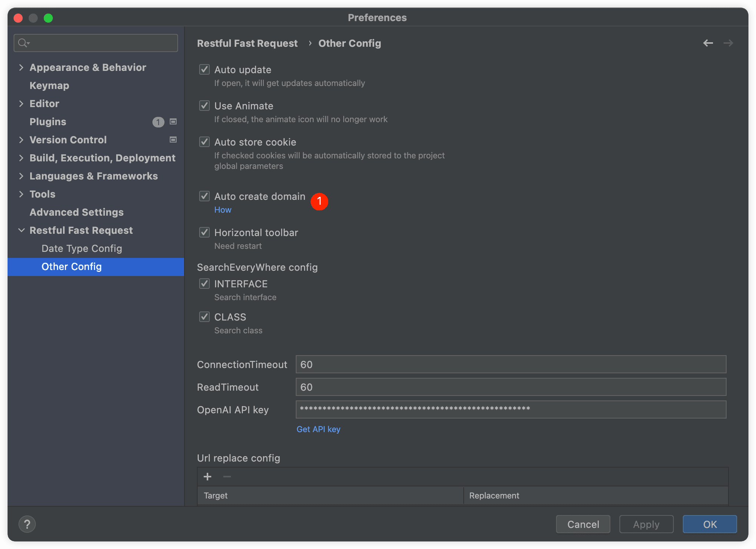
Task: Open the help question mark button
Action: (27, 524)
